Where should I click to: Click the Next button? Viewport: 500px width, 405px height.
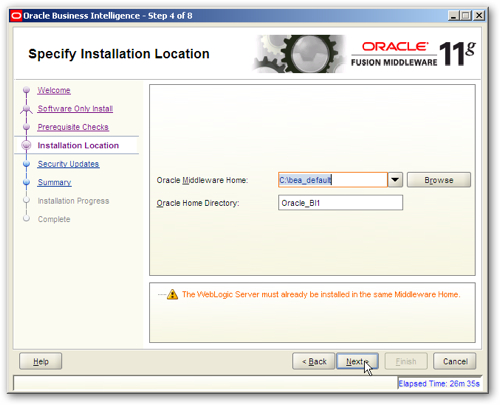pos(357,361)
